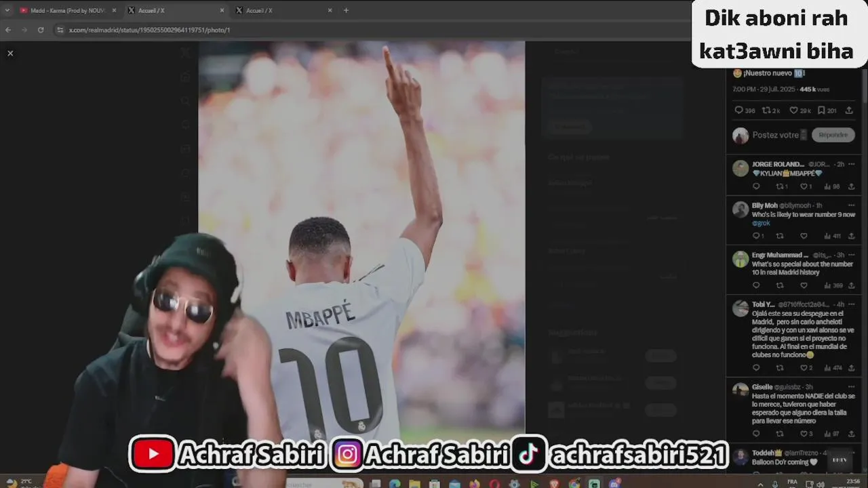Reply to Tobi Y's comment

756,368
